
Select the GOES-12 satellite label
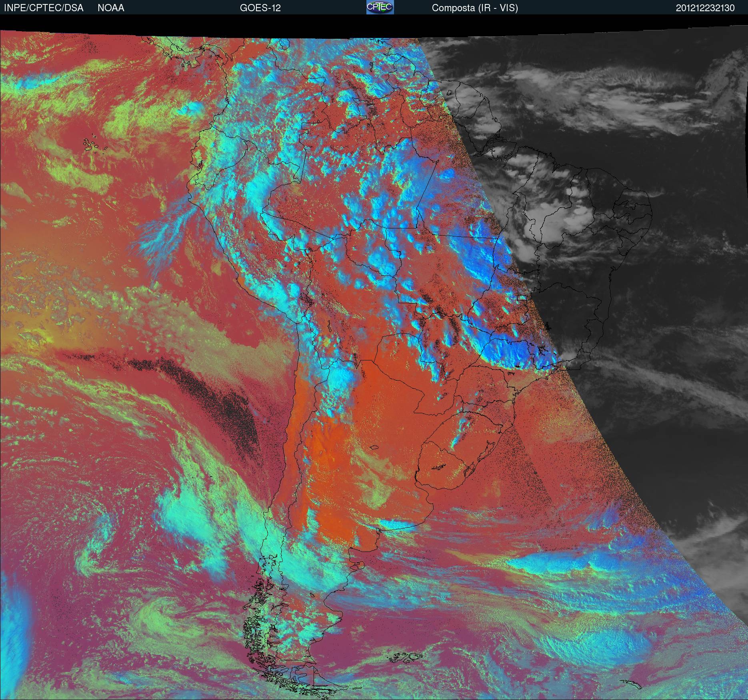[260, 8]
